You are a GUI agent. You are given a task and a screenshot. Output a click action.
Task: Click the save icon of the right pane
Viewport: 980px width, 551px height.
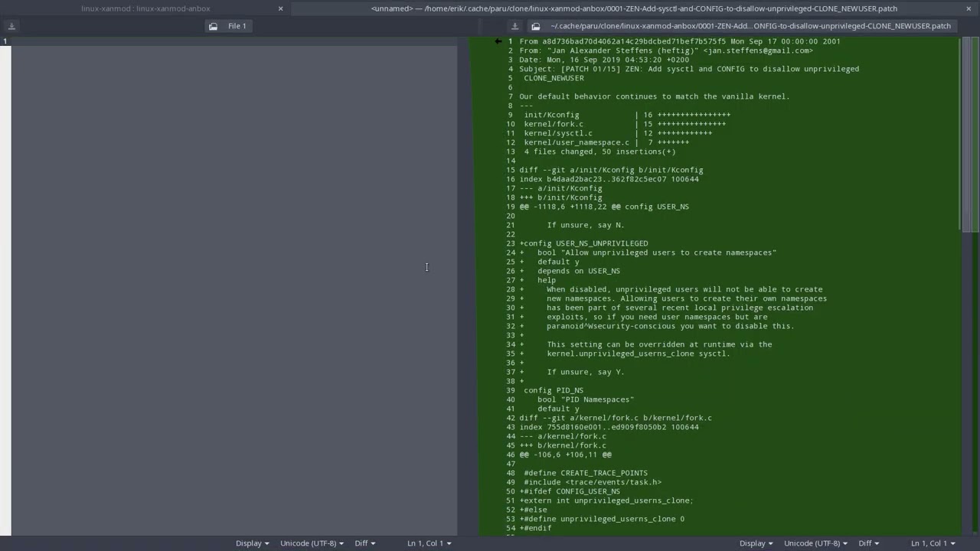tap(514, 26)
